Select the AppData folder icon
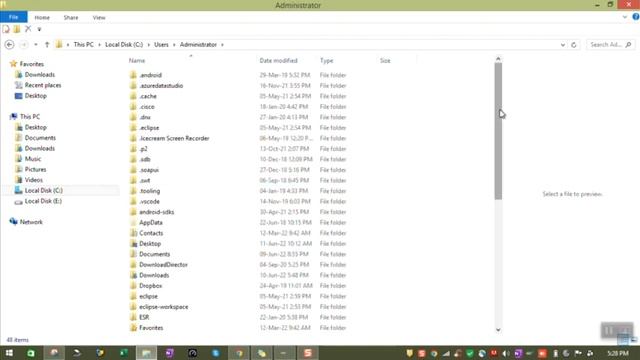Image resolution: width=640 pixels, height=360 pixels. (133, 222)
